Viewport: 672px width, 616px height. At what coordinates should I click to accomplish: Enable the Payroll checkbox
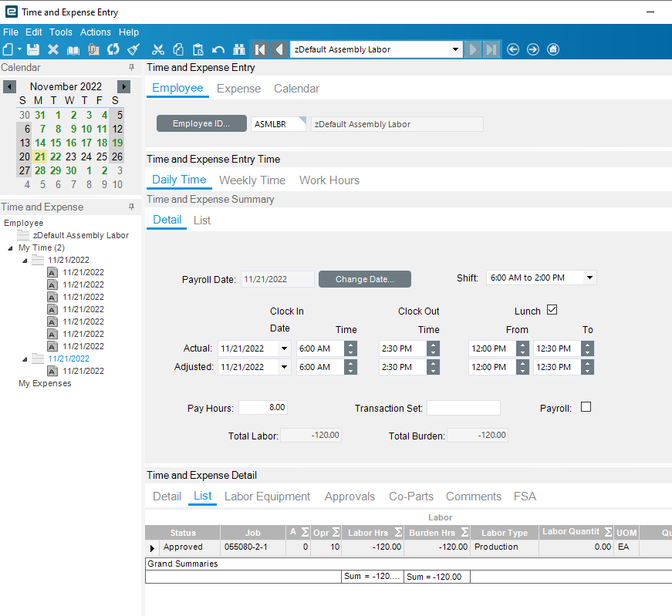[x=586, y=407]
